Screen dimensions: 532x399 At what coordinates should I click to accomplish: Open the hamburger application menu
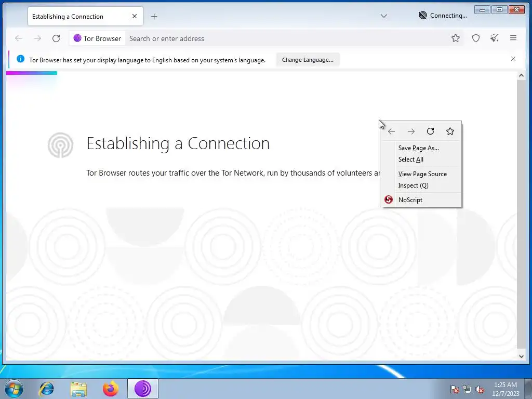(513, 38)
